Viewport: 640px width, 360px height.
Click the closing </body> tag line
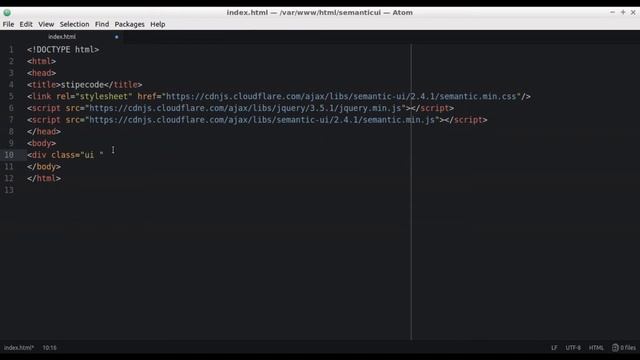(x=44, y=167)
